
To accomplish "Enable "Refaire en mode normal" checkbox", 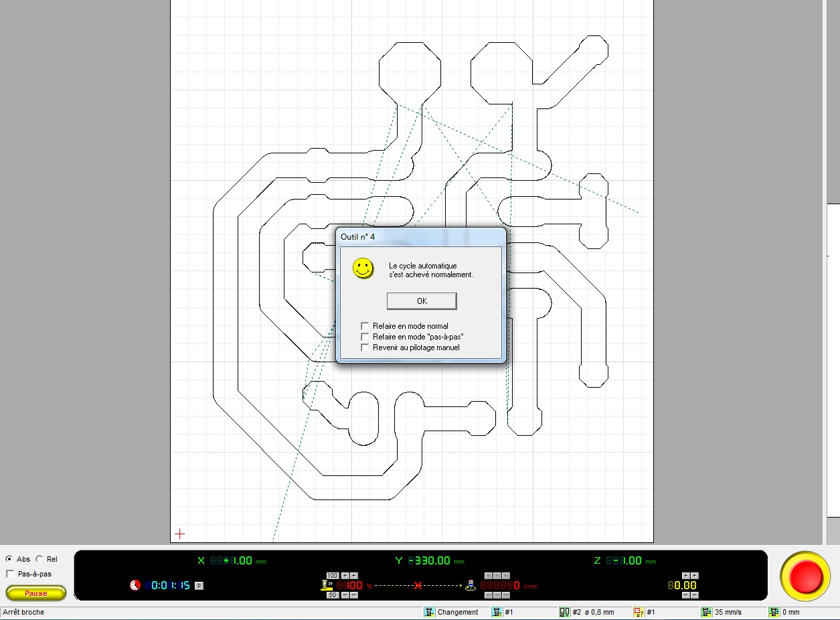I will 365,326.
